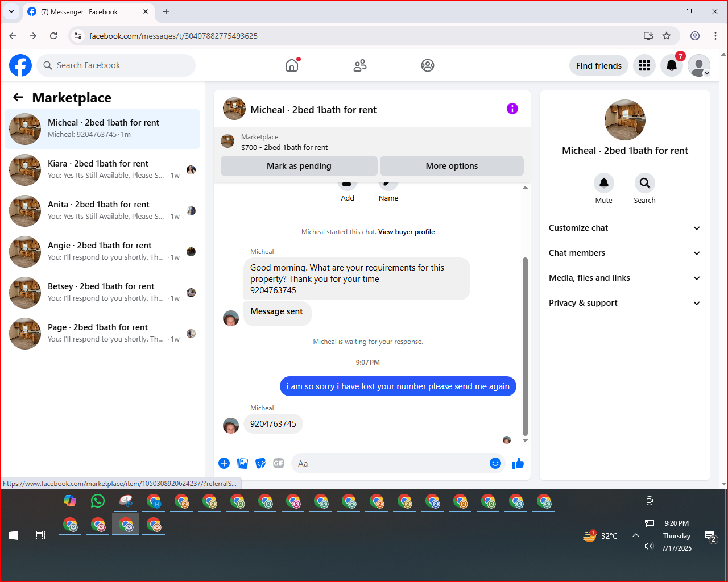Open a new browser tab
728x582 pixels.
click(166, 11)
